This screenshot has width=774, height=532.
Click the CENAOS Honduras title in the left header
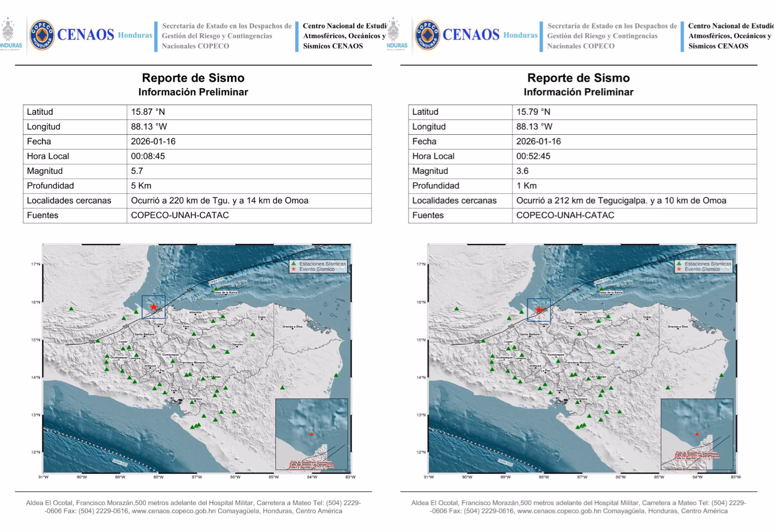[x=105, y=35]
